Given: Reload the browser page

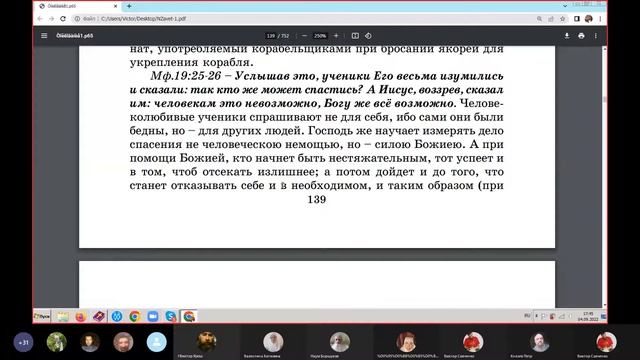Looking at the screenshot, I should tap(63, 19).
